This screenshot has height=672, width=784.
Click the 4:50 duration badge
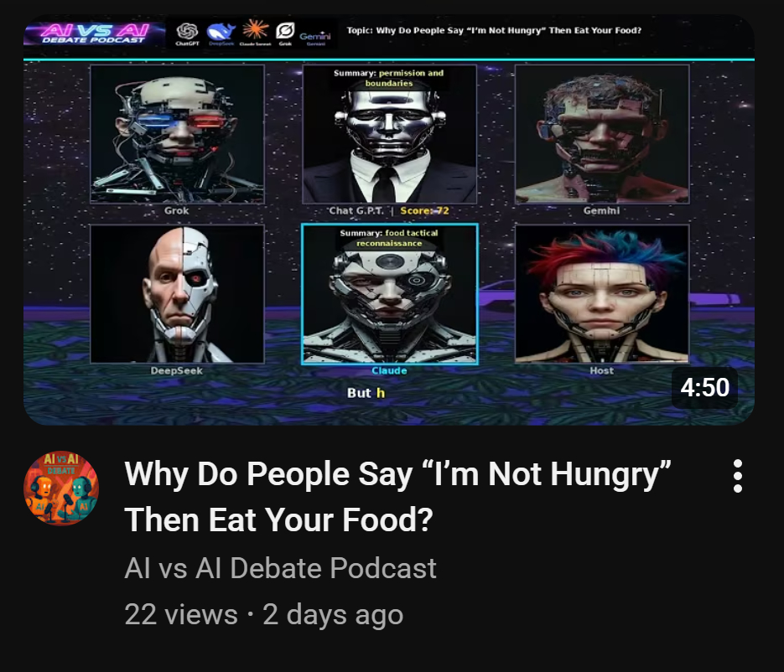coord(704,388)
